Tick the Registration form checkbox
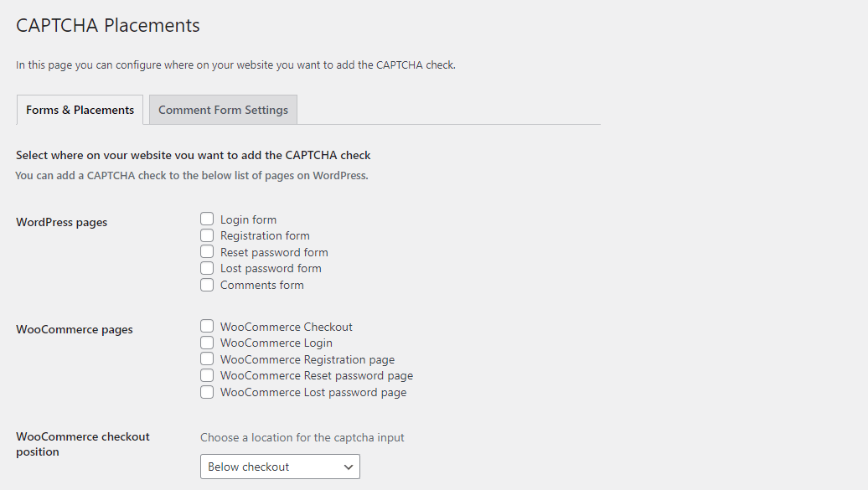The height and width of the screenshot is (490, 868). (207, 235)
